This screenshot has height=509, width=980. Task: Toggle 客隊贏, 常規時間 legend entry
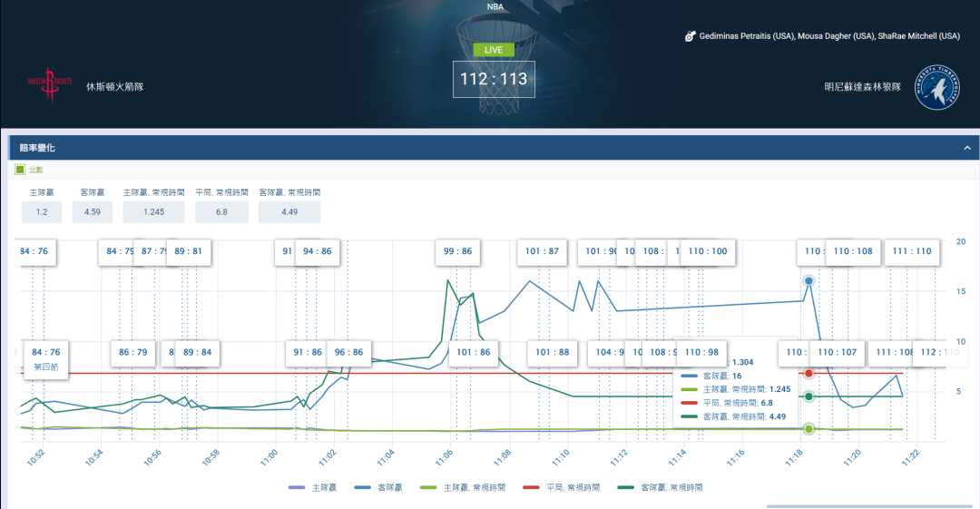tap(660, 488)
